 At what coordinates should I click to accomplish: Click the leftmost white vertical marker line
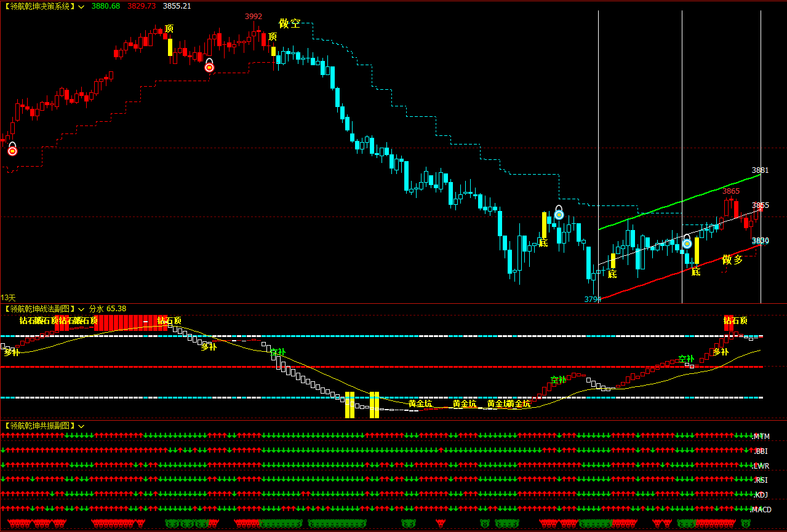coord(598,157)
